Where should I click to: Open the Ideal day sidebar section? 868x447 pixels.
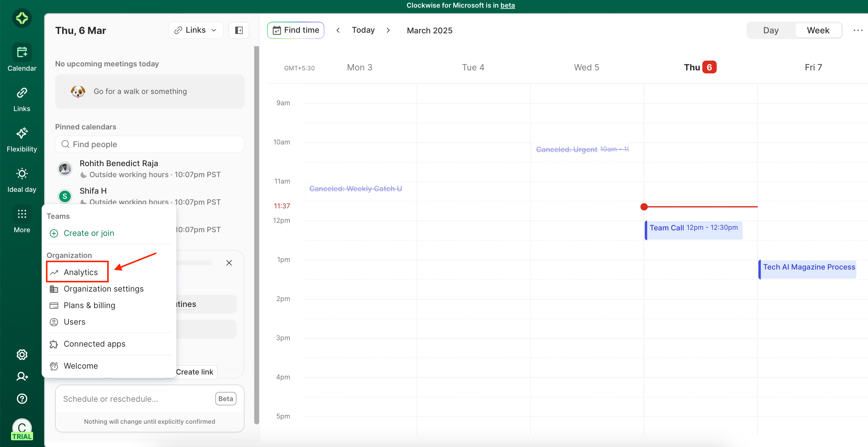[22, 180]
